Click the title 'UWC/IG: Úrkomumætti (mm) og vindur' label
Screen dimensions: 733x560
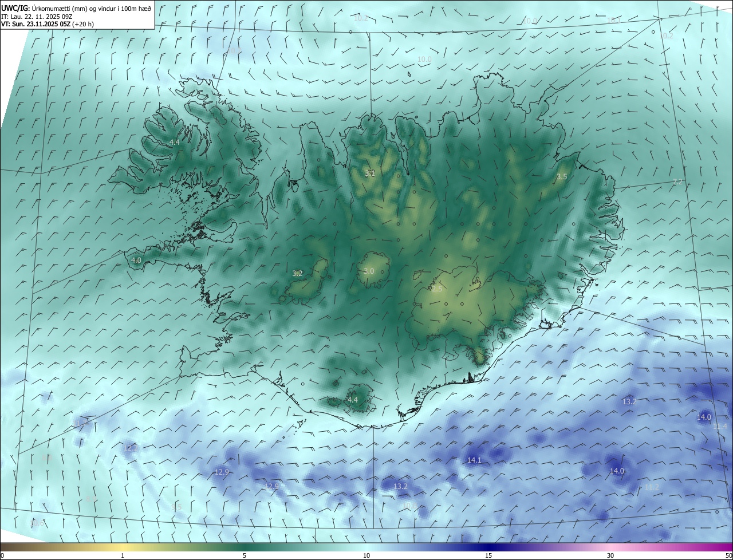coord(76,8)
